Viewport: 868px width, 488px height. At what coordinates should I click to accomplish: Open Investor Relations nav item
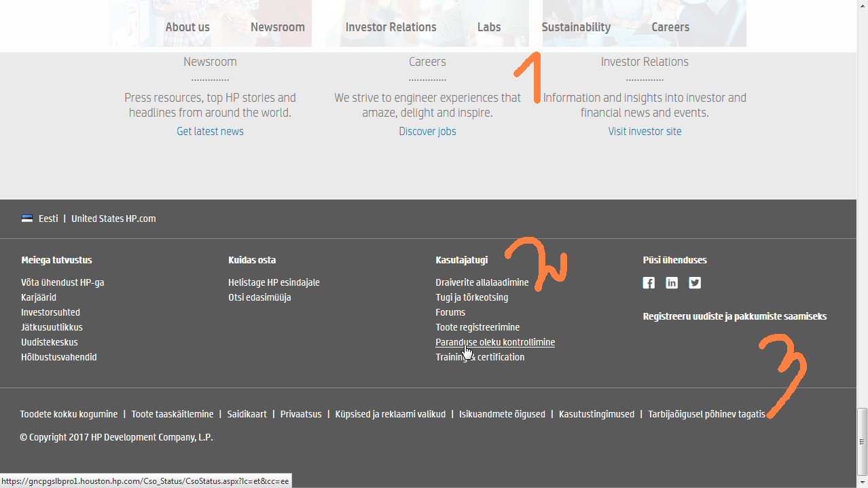coord(391,27)
